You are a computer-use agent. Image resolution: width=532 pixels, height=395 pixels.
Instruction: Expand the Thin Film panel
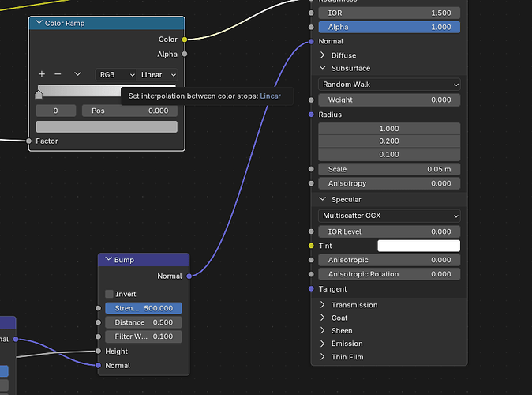(x=323, y=356)
